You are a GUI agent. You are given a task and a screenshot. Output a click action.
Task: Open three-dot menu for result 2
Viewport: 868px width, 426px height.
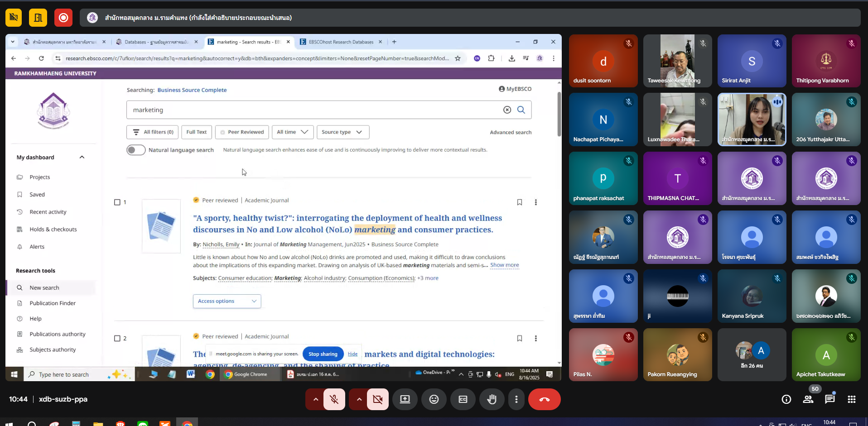(536, 338)
